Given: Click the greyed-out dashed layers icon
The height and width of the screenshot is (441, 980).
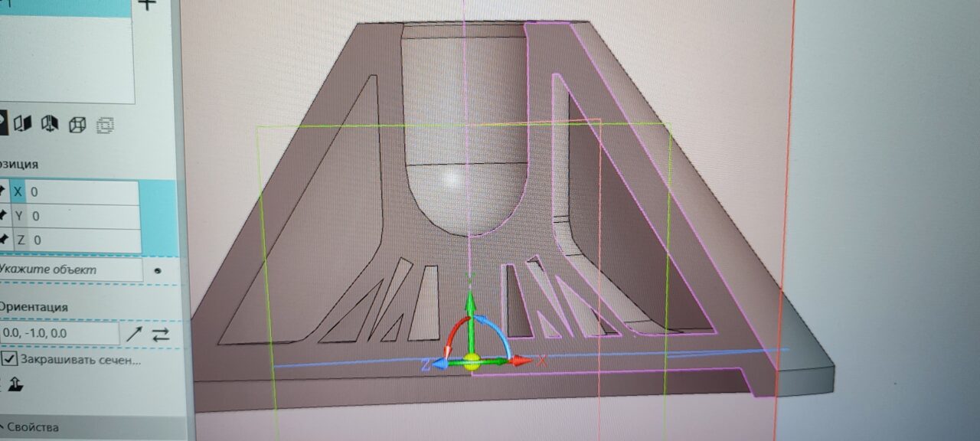Looking at the screenshot, I should pos(105,124).
